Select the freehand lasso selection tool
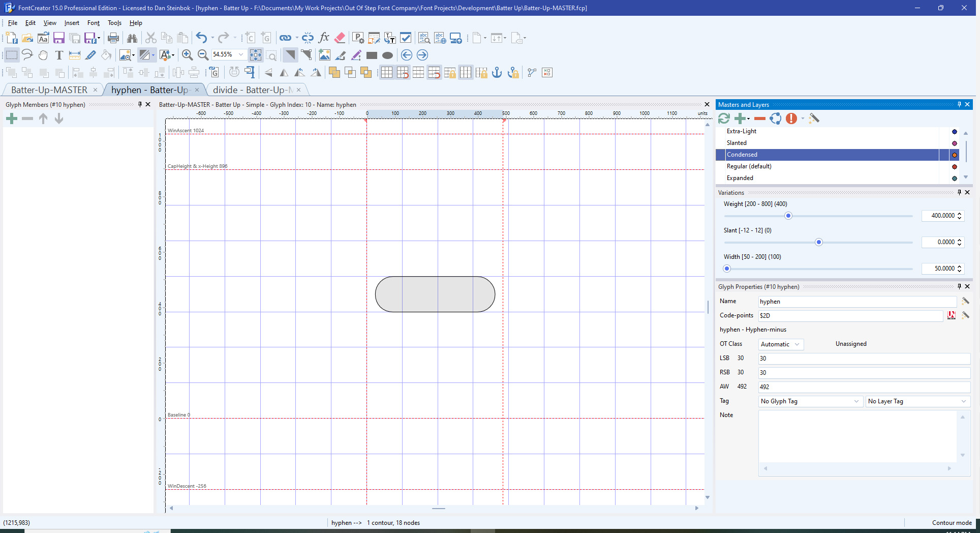Screen dimensions: 980x533 coord(27,55)
